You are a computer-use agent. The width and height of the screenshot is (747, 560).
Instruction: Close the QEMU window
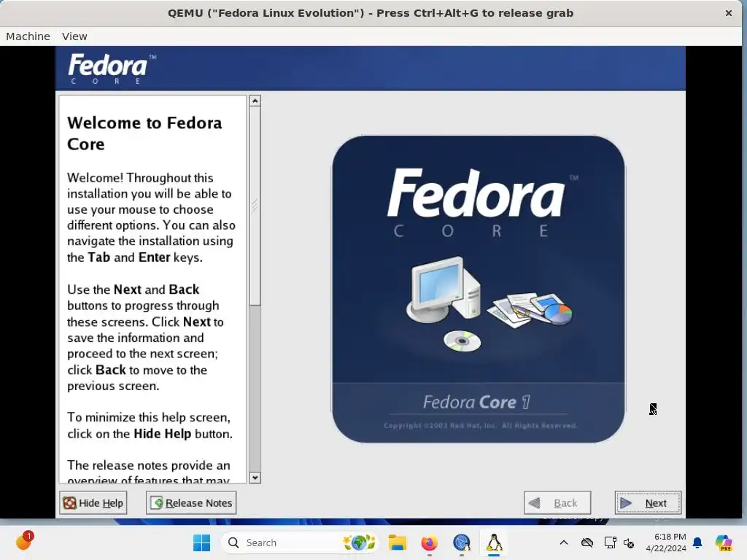(x=729, y=13)
